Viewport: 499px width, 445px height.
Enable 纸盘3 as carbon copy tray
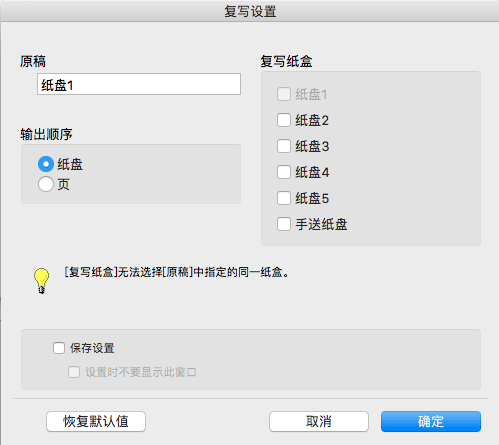(x=284, y=146)
